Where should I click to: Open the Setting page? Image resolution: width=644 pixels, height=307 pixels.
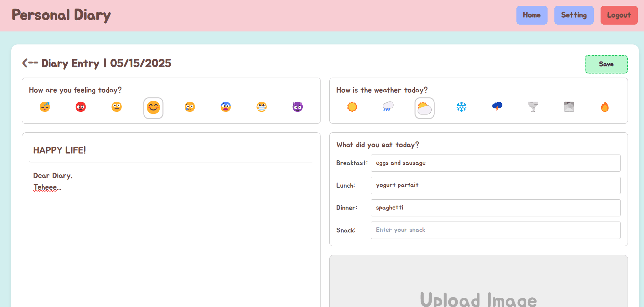tap(574, 15)
